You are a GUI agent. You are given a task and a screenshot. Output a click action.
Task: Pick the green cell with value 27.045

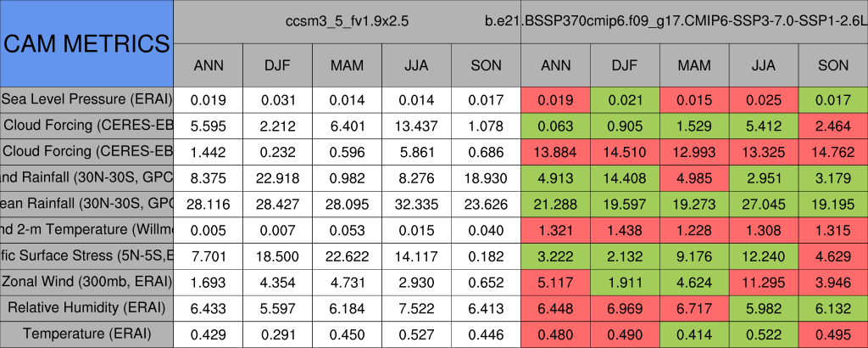(x=764, y=204)
